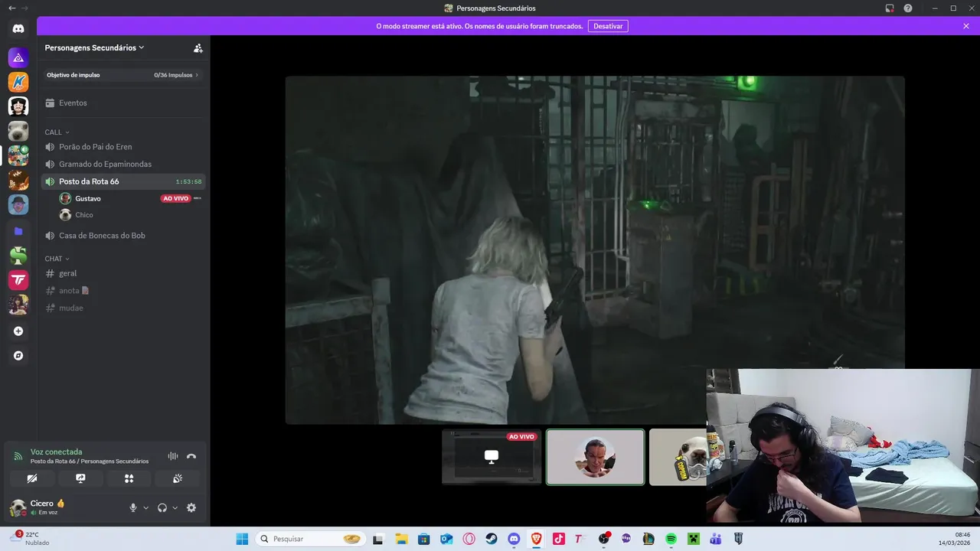Screen dimensions: 980x551
Task: Open Brave browser from the taskbar
Action: pos(536,539)
